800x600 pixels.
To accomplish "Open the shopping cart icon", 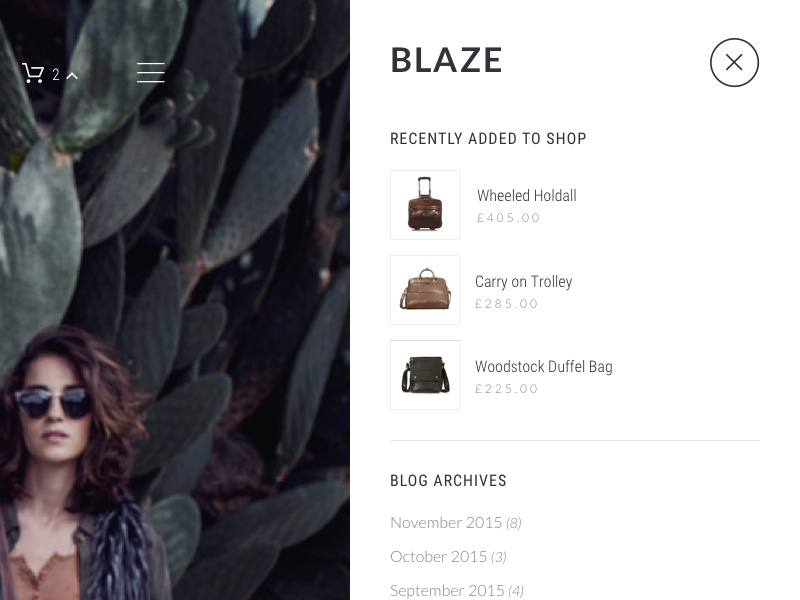I will [x=33, y=73].
